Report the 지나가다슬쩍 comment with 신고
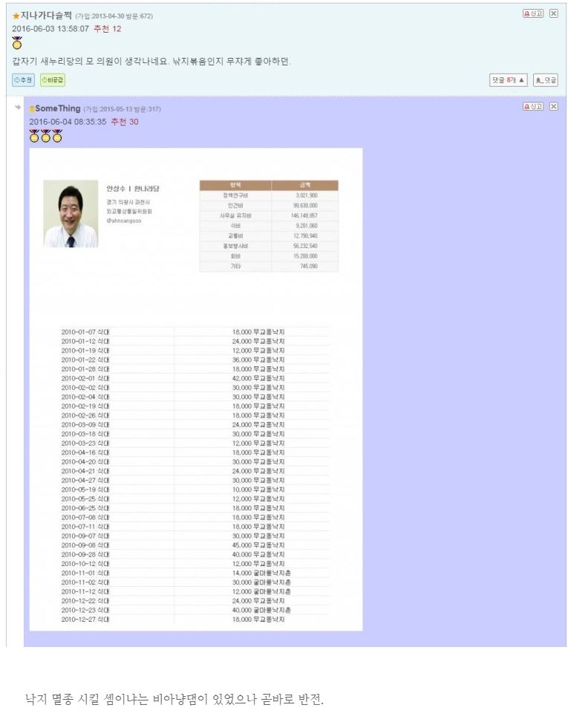This screenshot has width=568, height=728. [533, 14]
